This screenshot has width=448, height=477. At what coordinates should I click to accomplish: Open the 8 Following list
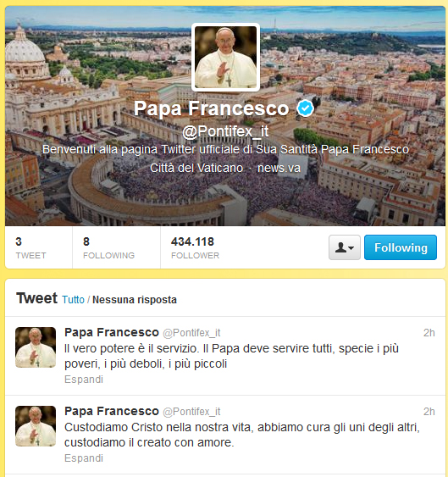tap(108, 248)
